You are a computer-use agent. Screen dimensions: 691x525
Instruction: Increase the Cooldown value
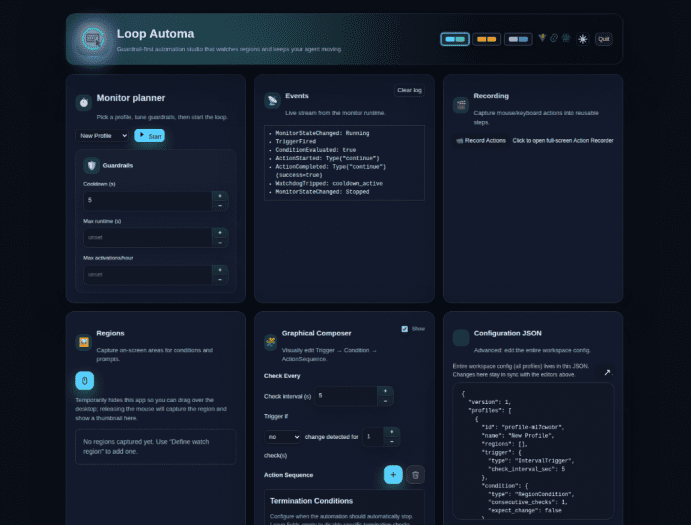220,196
